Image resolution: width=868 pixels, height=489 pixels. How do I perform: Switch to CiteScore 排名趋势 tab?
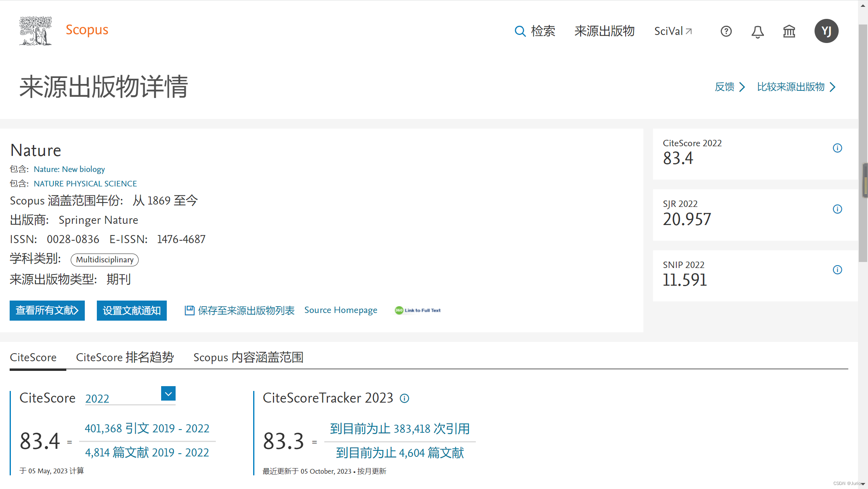tap(125, 357)
